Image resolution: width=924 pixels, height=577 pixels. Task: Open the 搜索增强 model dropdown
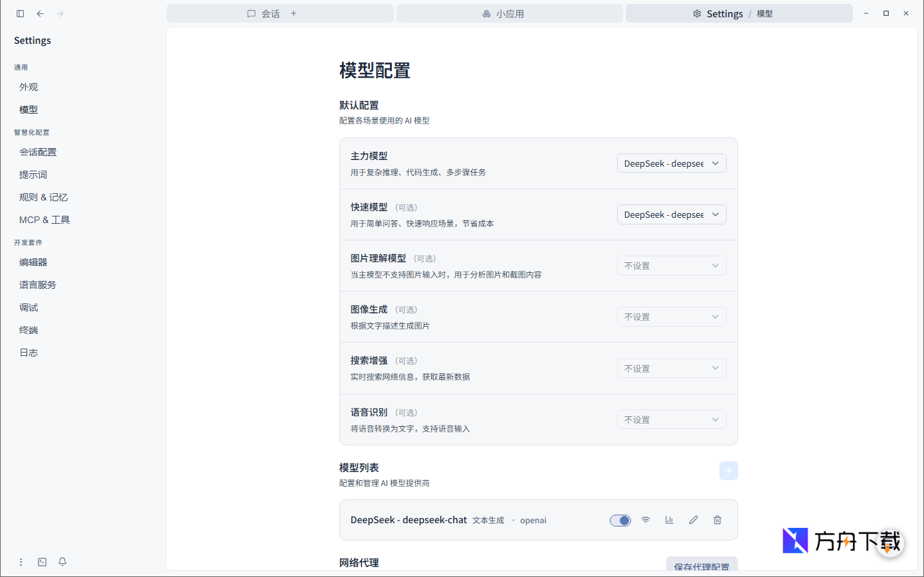pos(672,368)
